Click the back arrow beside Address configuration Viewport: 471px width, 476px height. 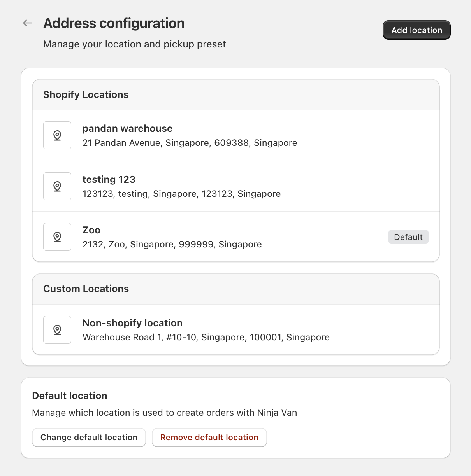28,23
